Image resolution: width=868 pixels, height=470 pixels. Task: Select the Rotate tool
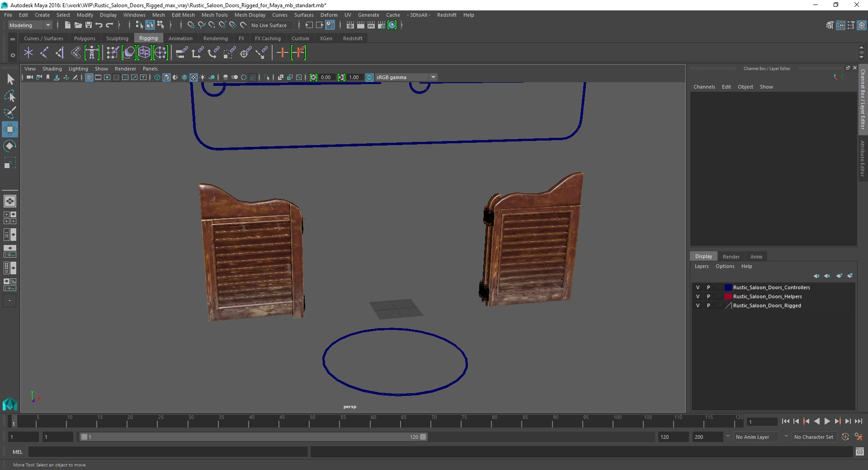click(x=9, y=146)
